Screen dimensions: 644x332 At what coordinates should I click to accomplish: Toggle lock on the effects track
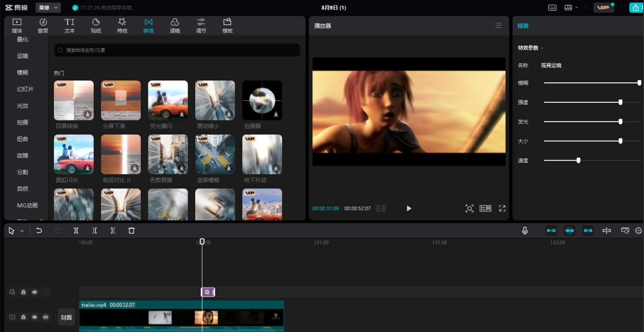click(23, 292)
